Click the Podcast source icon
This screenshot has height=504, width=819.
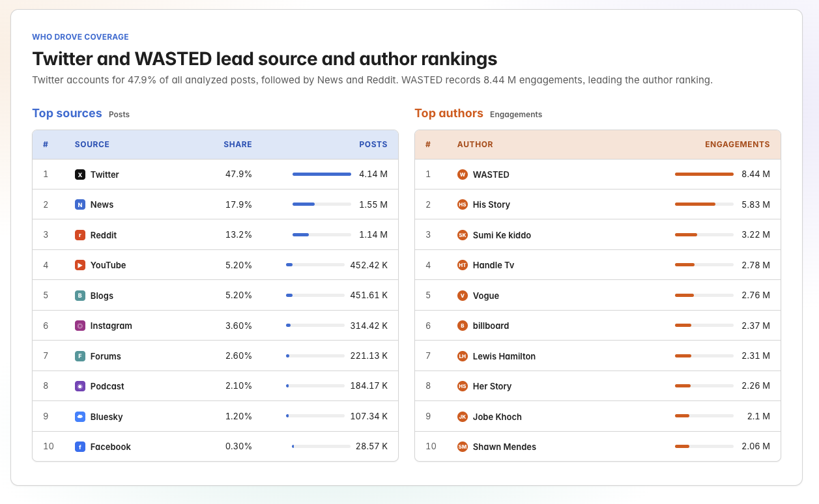(x=80, y=386)
